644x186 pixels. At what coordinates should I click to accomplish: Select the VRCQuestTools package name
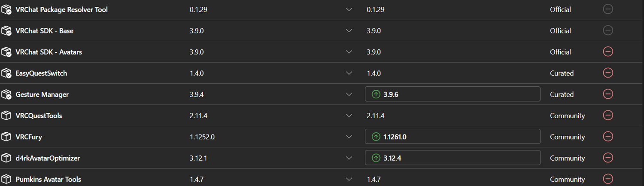(39, 116)
